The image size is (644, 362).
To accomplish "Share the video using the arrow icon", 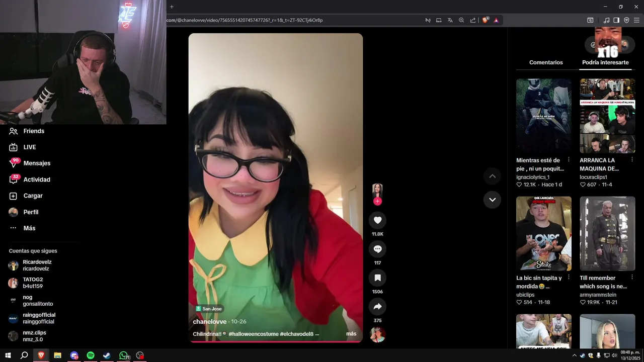I will click(x=377, y=306).
